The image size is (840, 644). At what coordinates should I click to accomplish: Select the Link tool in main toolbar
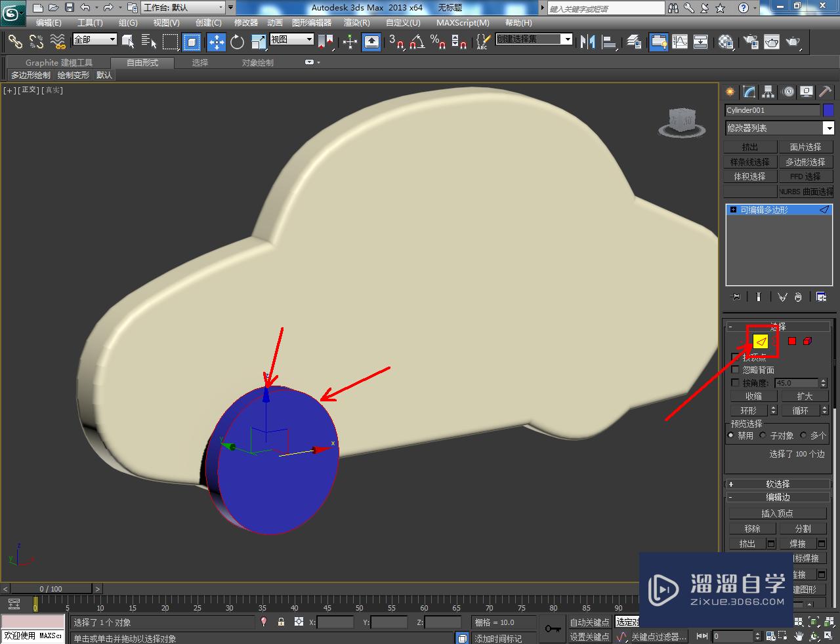click(x=15, y=42)
